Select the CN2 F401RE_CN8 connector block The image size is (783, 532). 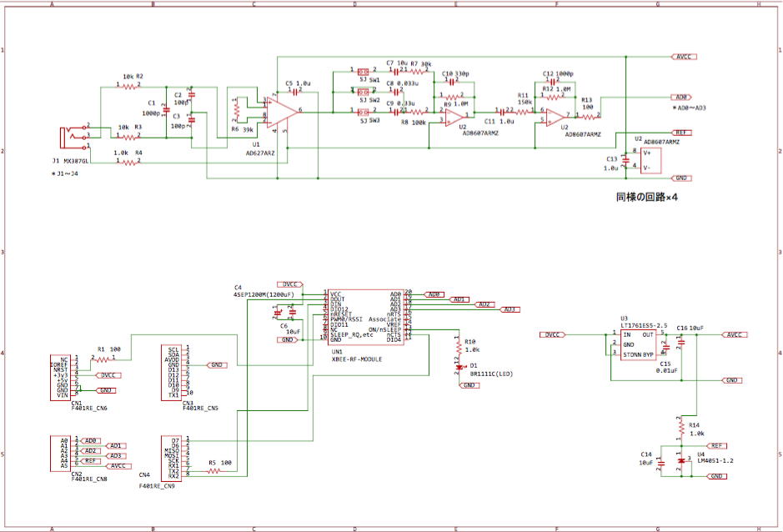tap(60, 454)
